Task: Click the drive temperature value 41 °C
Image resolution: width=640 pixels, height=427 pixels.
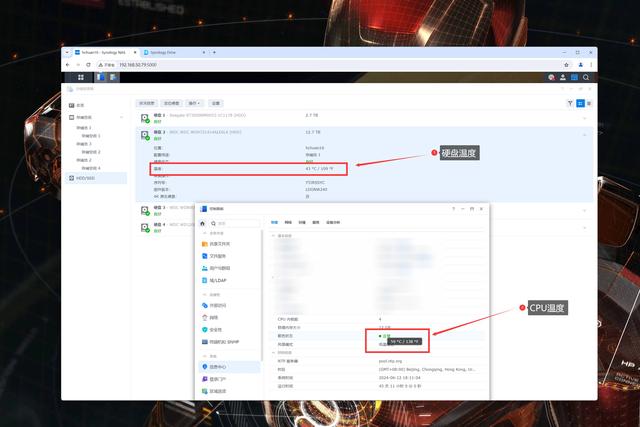Action: (319, 169)
